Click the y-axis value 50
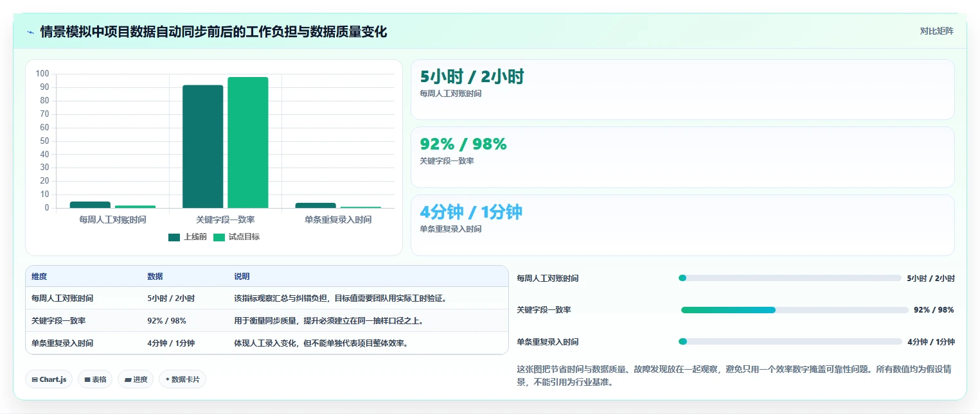Screen dimensions: 980x414 click(x=45, y=141)
